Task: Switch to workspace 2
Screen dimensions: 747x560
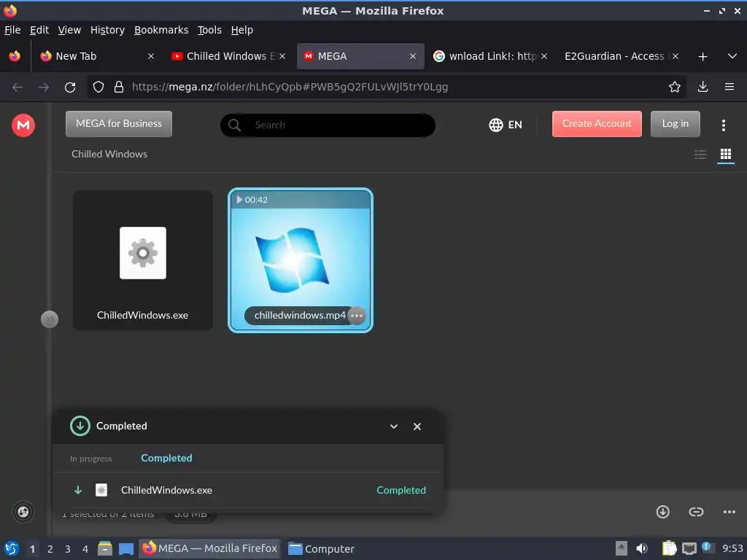Action: tap(50, 549)
